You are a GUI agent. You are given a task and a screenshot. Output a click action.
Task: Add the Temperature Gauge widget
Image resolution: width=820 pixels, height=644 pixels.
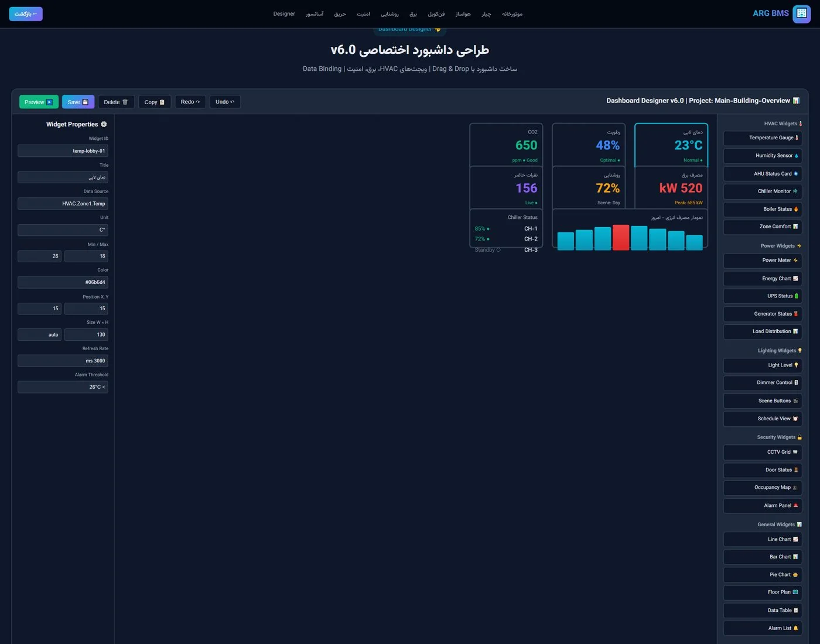click(x=763, y=138)
